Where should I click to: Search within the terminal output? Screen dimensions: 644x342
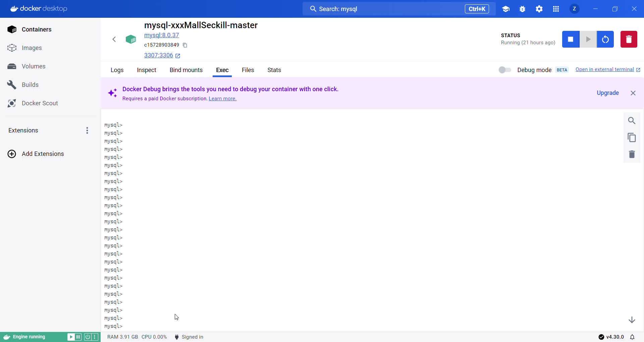coord(632,121)
